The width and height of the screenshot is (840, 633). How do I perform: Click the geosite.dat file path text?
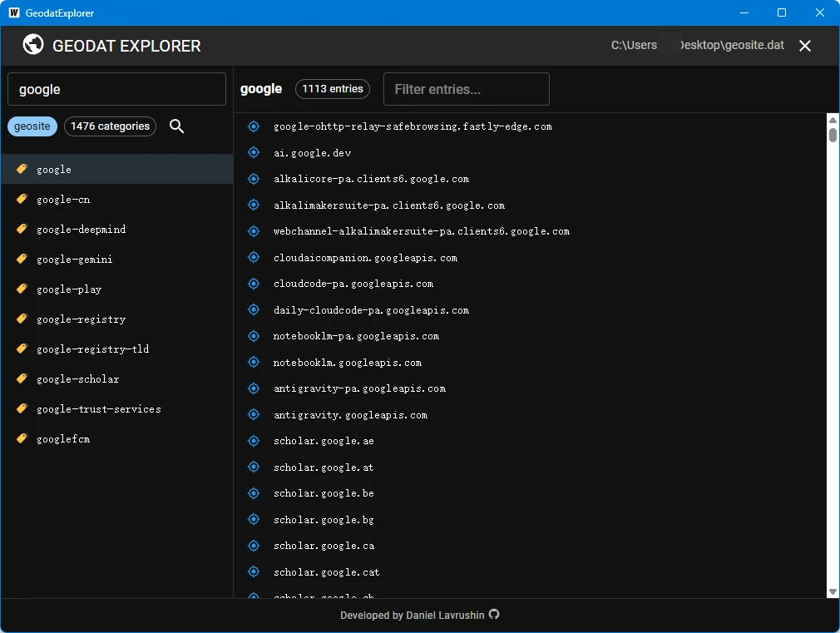tap(698, 45)
